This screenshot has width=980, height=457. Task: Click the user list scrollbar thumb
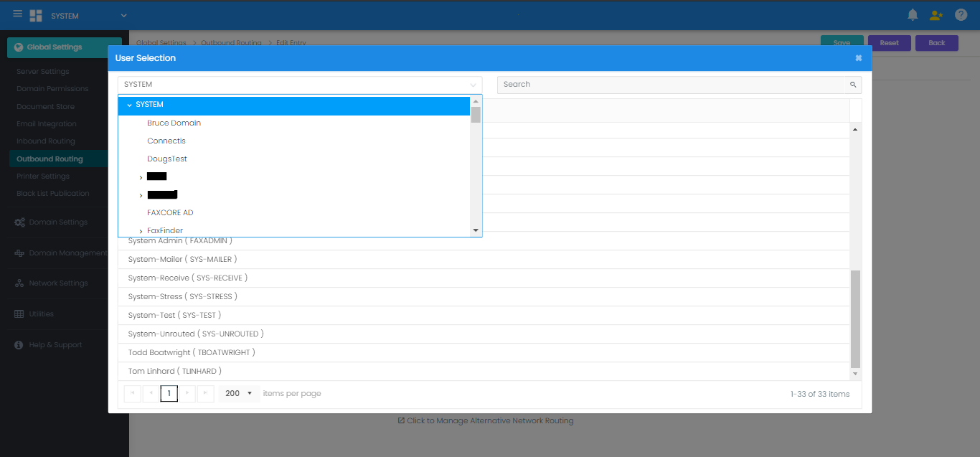pos(854,319)
